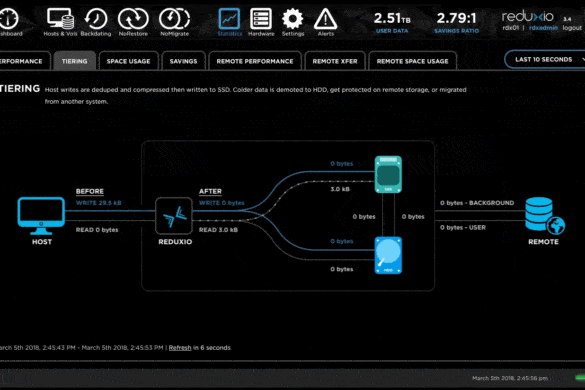Click the WRITE 29.5 kB value
The height and width of the screenshot is (390, 585).
(98, 203)
